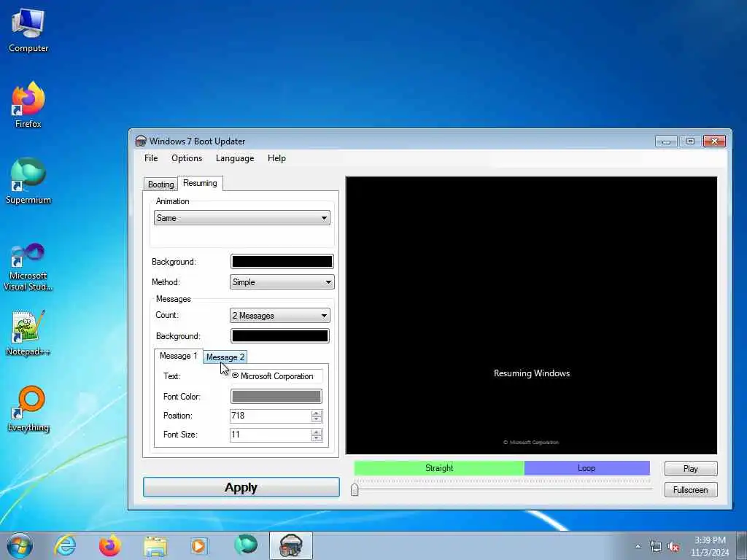Click the muted volume tray icon
The height and width of the screenshot is (560, 747).
[x=673, y=547]
